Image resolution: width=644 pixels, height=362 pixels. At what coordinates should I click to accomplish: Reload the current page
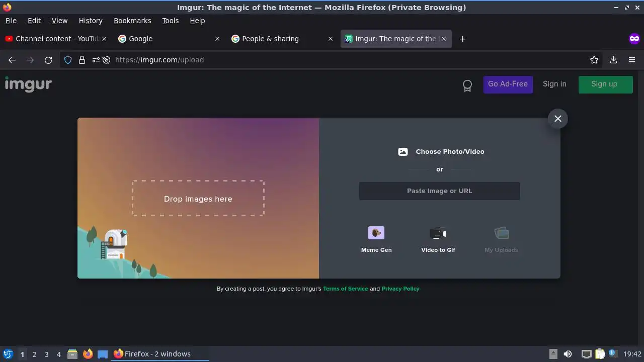(x=48, y=60)
